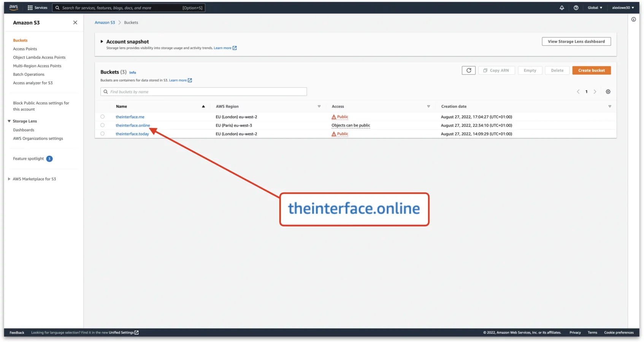Open the AWS logo home link
The width and height of the screenshot is (644, 342).
[14, 8]
